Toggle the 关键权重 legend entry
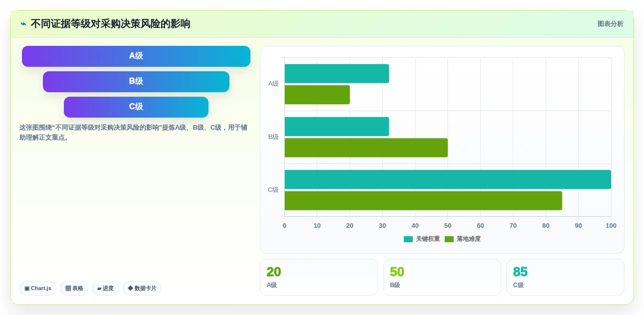This screenshot has width=644, height=315. [x=422, y=239]
